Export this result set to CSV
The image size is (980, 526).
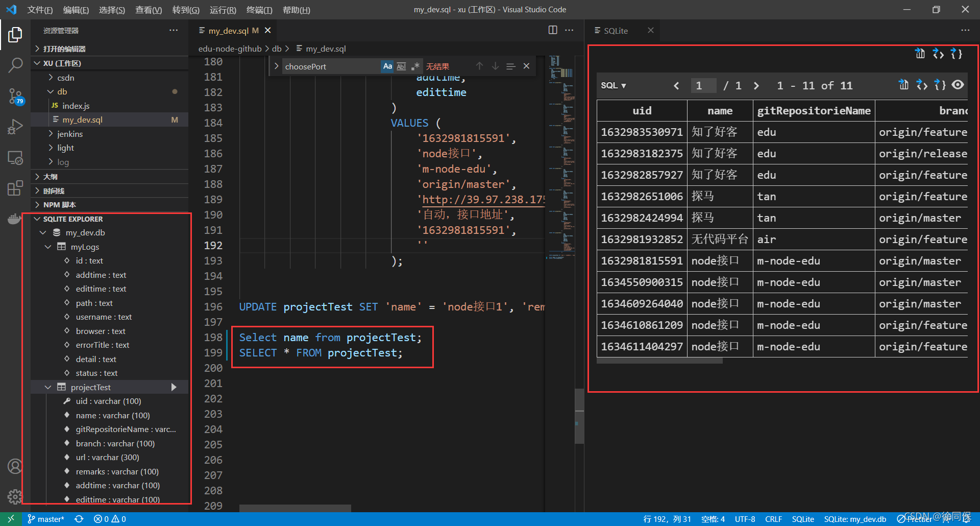click(x=903, y=85)
